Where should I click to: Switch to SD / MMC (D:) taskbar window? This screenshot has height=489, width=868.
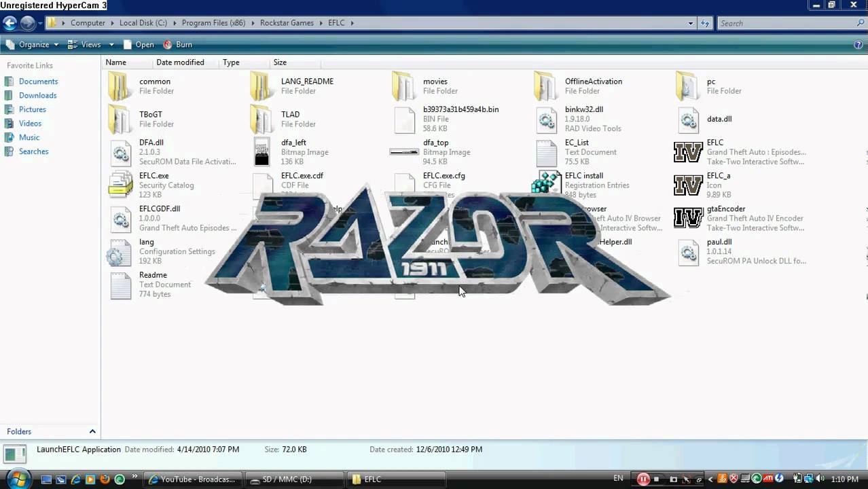[293, 479]
